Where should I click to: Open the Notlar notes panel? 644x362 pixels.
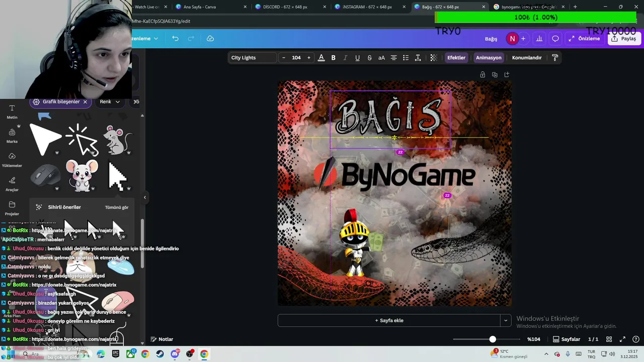pyautogui.click(x=162, y=339)
